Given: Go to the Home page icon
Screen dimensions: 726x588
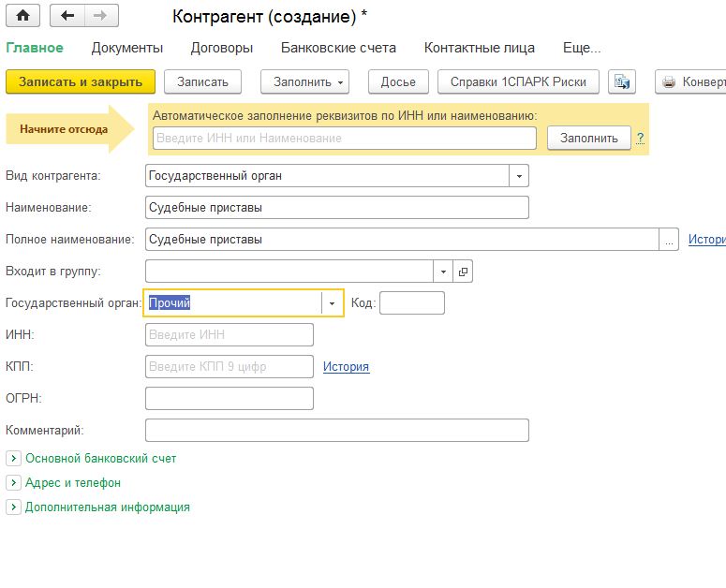Looking at the screenshot, I should tap(22, 16).
